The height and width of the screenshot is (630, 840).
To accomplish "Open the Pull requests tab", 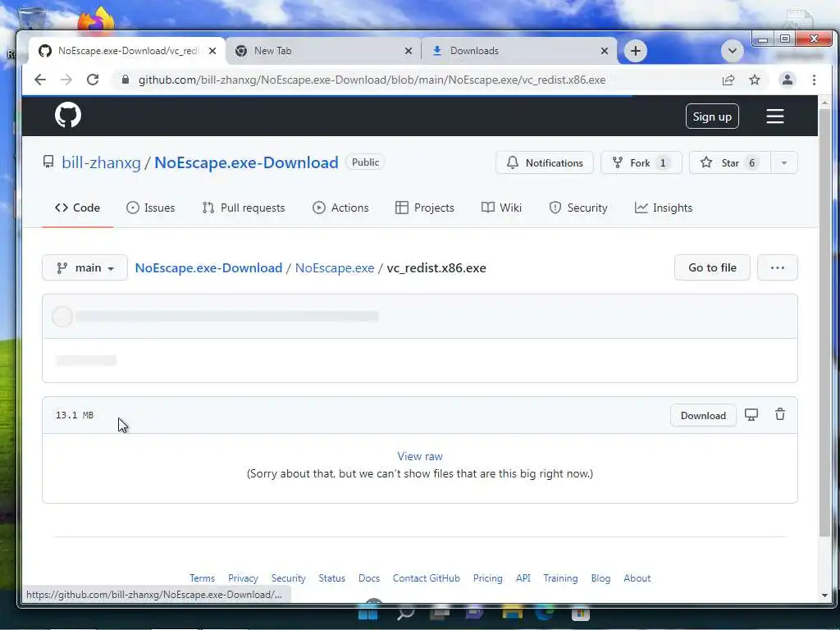I will (x=244, y=208).
